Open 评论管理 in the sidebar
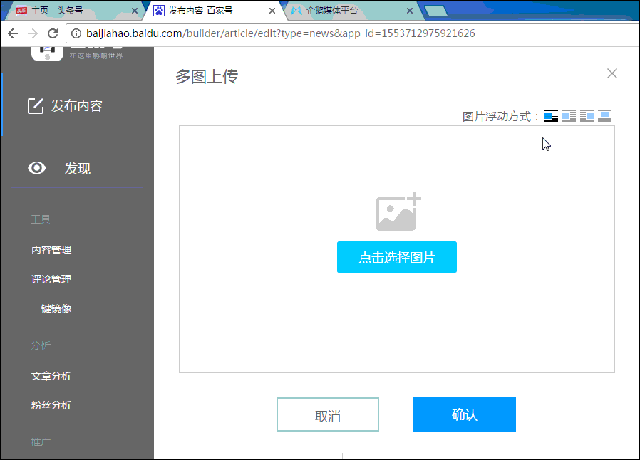Image resolution: width=640 pixels, height=460 pixels. coord(51,279)
